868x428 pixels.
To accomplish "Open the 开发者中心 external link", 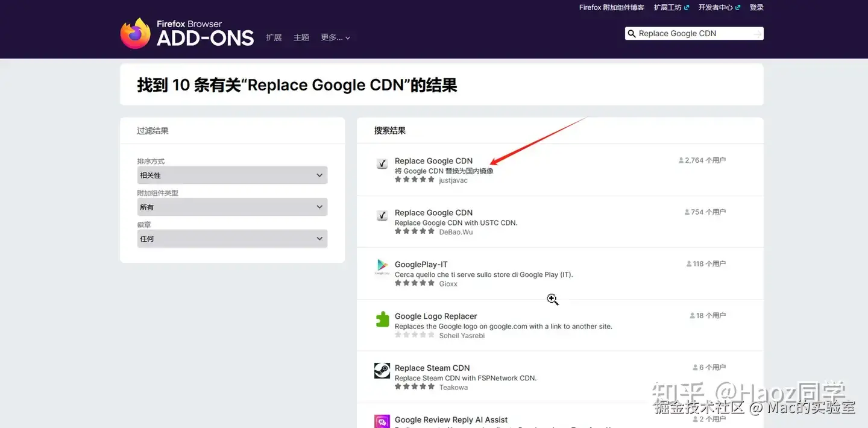I will 719,7.
